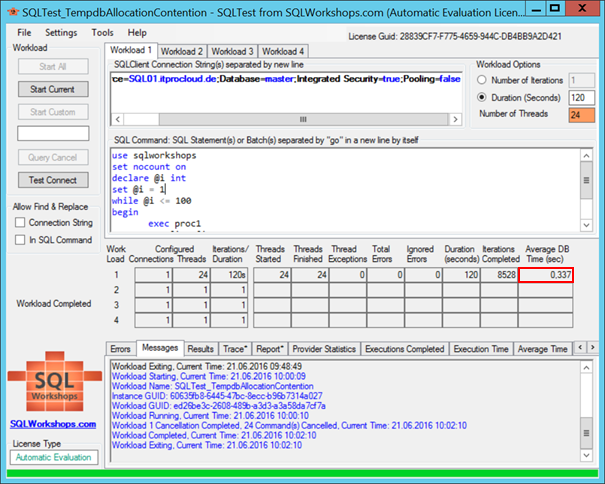This screenshot has height=484, width=605.
Task: Minimize the SQLTest window
Action: pyautogui.click(x=536, y=8)
